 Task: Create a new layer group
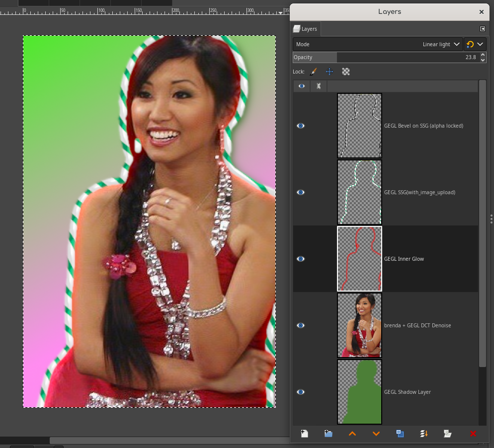(x=329, y=434)
